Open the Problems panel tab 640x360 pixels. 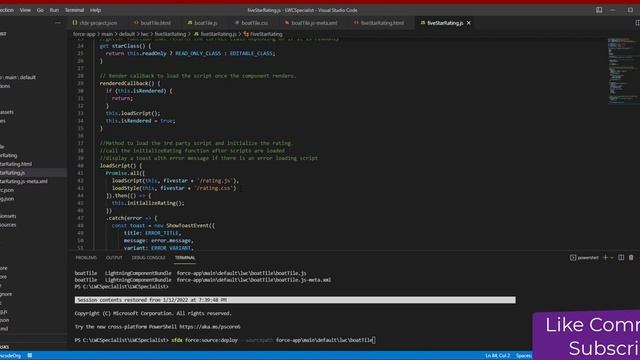[86, 258]
